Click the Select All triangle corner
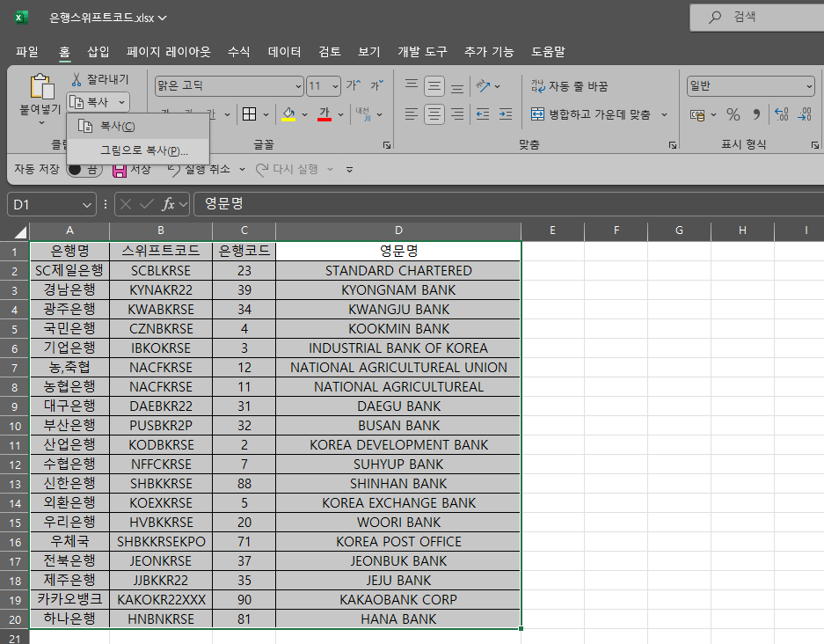 click(20, 232)
